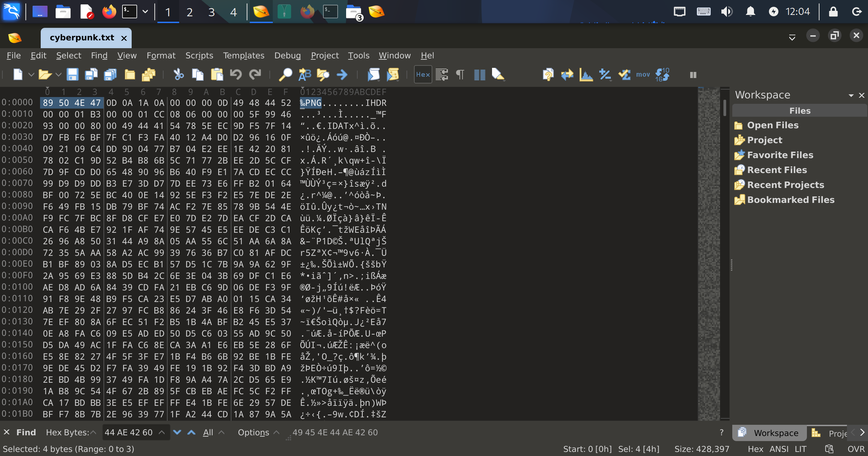This screenshot has width=868, height=456.
Task: Toggle Hex edit mode button
Action: [423, 74]
